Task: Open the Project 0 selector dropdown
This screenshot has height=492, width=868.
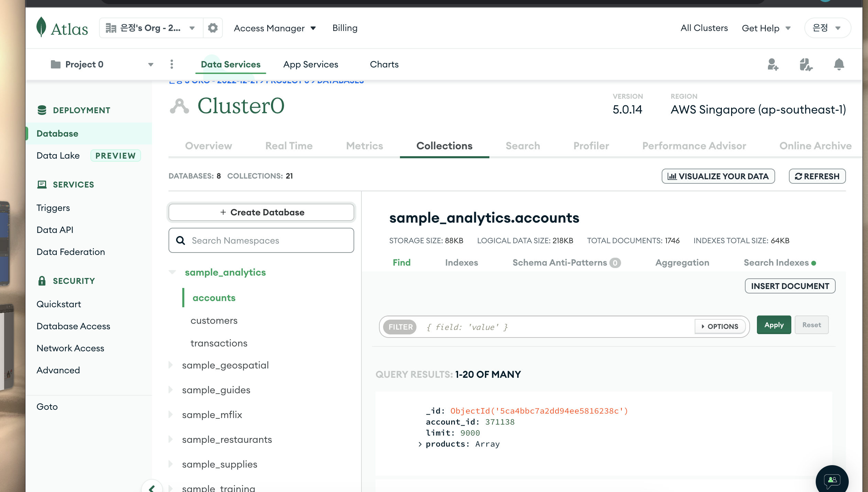Action: 102,64
